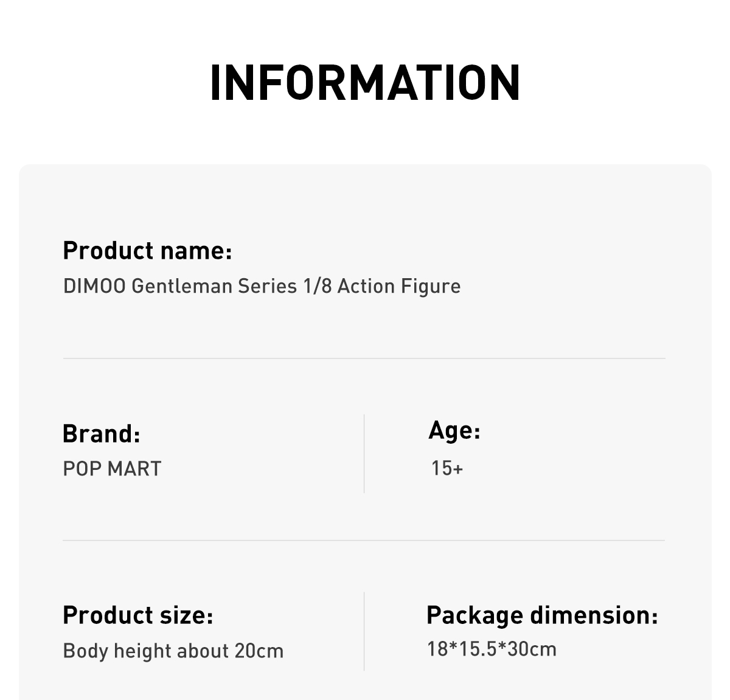The image size is (730, 700).
Task: Click the 1/8 scale text
Action: [x=317, y=286]
